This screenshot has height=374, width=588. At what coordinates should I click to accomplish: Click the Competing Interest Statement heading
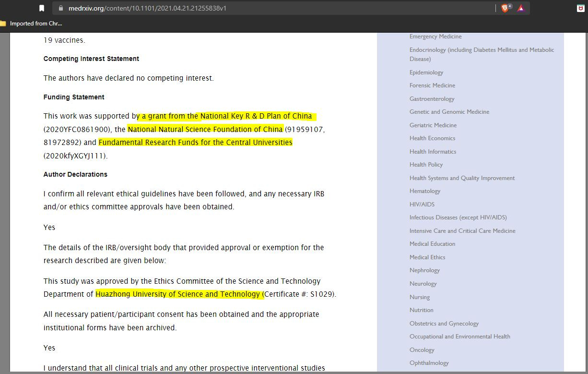coord(91,59)
